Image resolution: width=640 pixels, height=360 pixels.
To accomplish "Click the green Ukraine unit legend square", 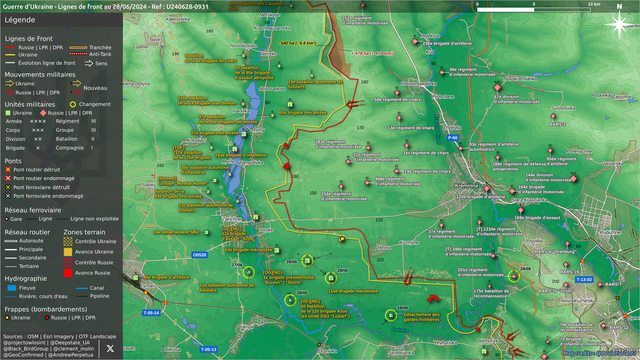I will (8, 113).
